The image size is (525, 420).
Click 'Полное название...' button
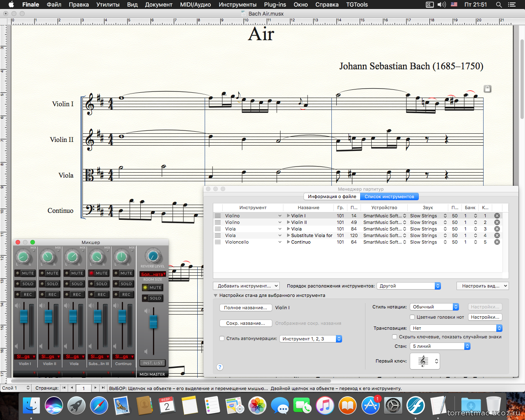click(x=246, y=308)
